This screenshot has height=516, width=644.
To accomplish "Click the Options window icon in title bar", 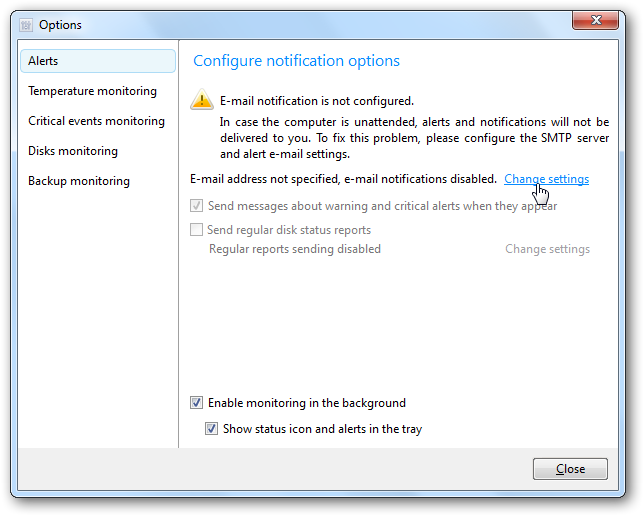I will [26, 25].
